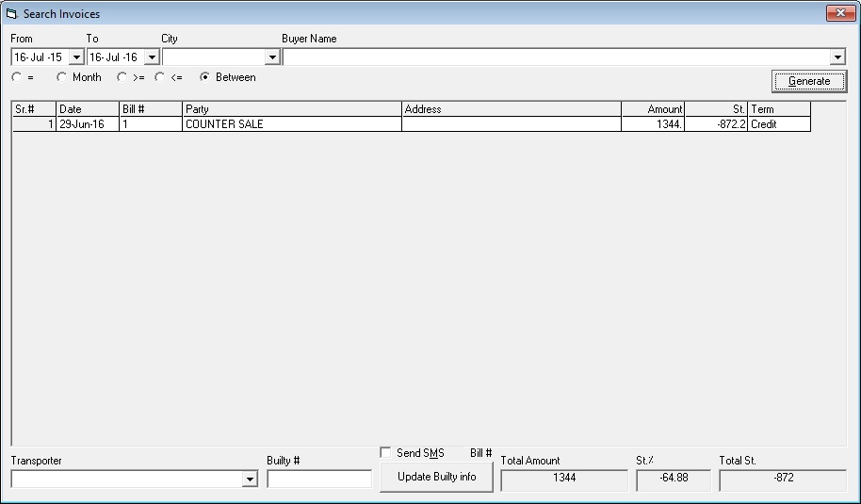Viewport: 861px width, 504px height.
Task: Close the Search Invoices window
Action: click(x=839, y=13)
